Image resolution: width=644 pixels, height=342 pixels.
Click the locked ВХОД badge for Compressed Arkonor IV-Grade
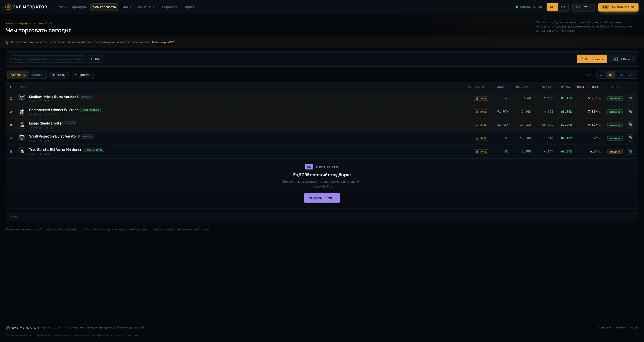[x=481, y=112]
